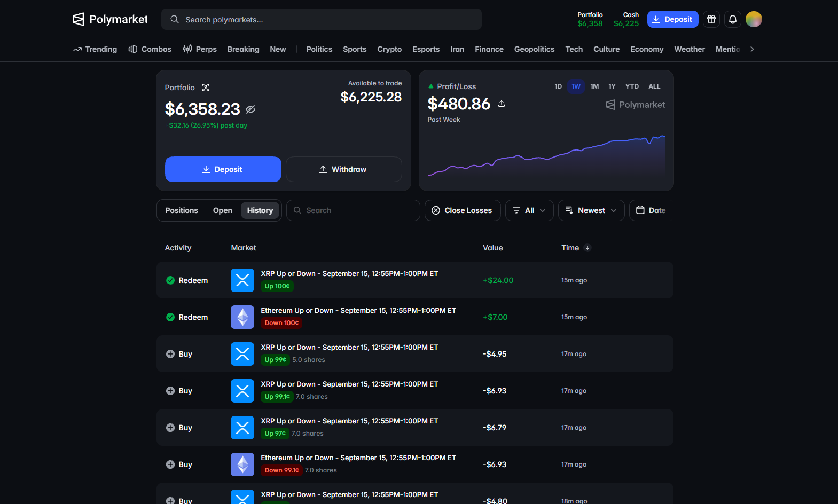Select the YTD profit/loss range
The width and height of the screenshot is (838, 504).
coord(632,86)
